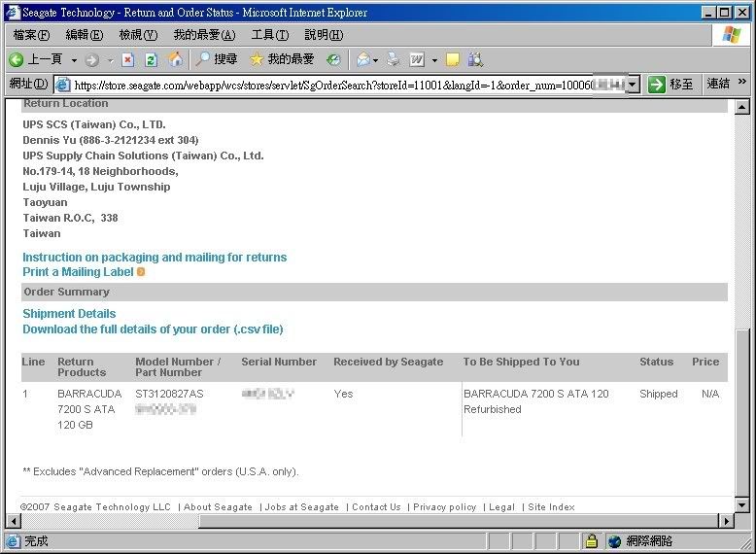Image resolution: width=756 pixels, height=554 pixels.
Task: Click the vertical scrollbar down arrow
Action: [x=742, y=504]
